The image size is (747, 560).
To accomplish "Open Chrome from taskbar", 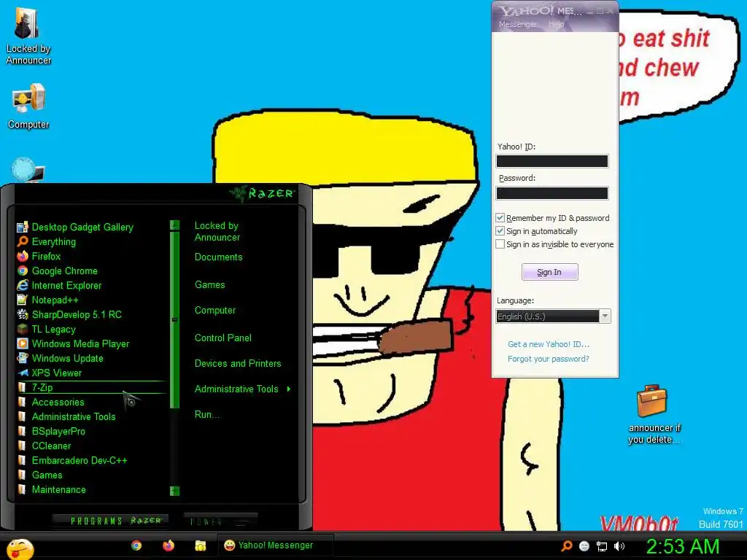I will click(x=136, y=545).
